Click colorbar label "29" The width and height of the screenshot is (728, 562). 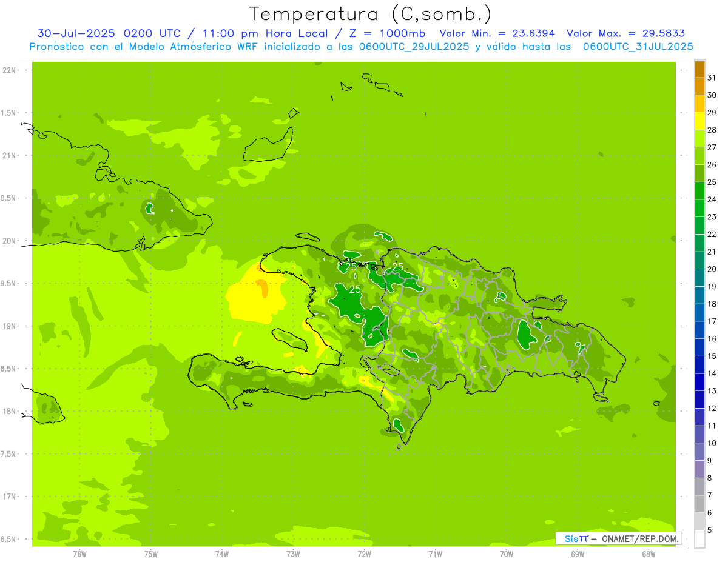point(712,113)
